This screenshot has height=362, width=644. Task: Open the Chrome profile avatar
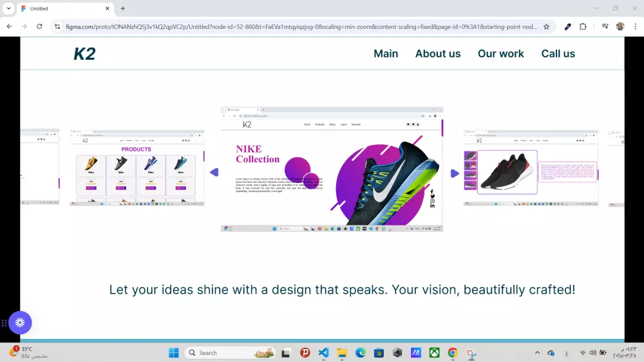[620, 26]
